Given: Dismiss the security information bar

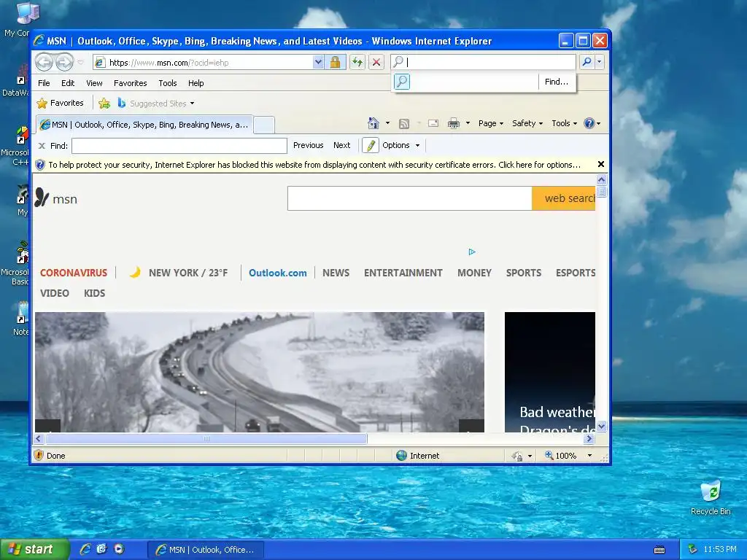Looking at the screenshot, I should click(601, 164).
